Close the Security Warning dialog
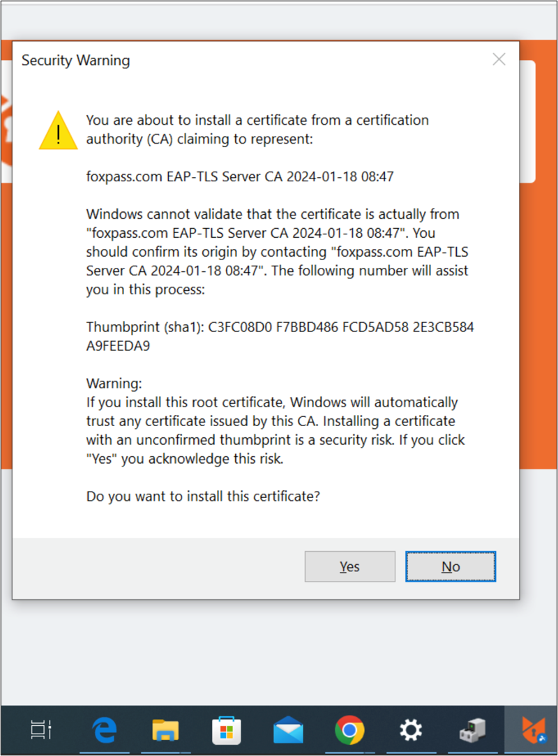 tap(499, 59)
